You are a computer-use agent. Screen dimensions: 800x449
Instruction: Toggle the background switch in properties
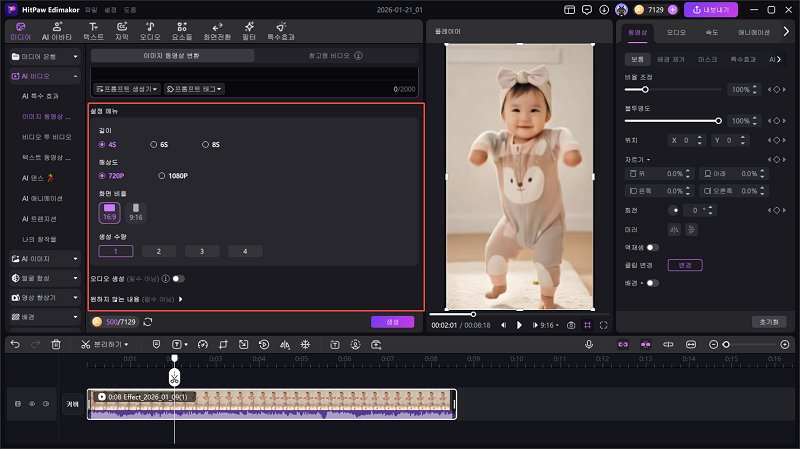(x=653, y=283)
